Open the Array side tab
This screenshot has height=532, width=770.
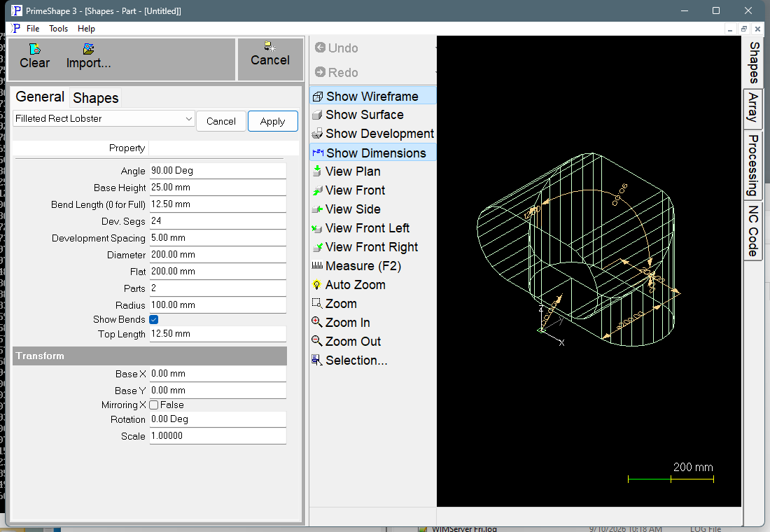(x=754, y=108)
